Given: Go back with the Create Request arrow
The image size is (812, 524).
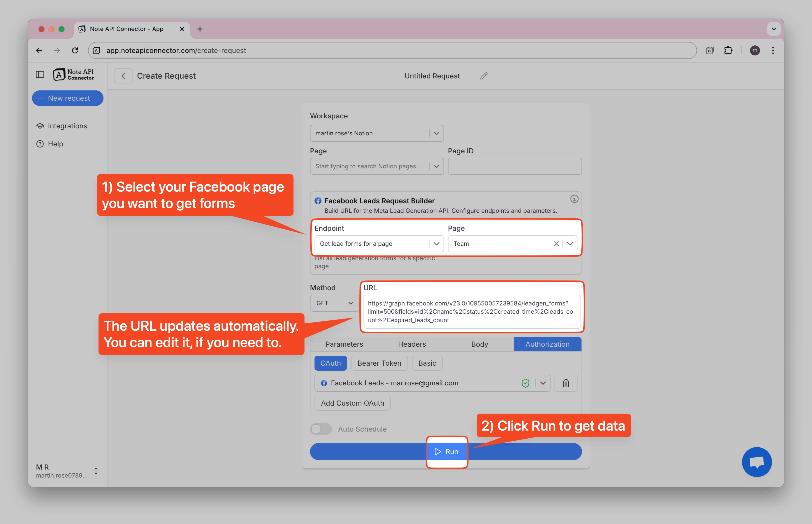Looking at the screenshot, I should point(123,76).
